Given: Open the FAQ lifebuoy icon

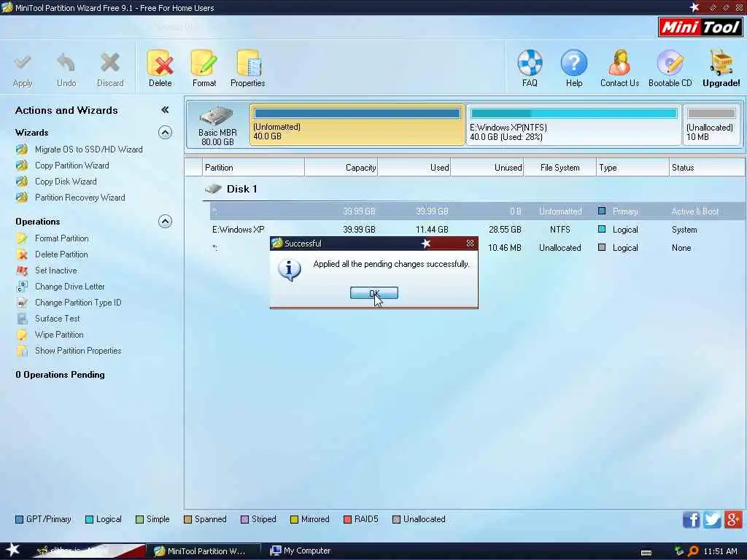Looking at the screenshot, I should [x=530, y=63].
